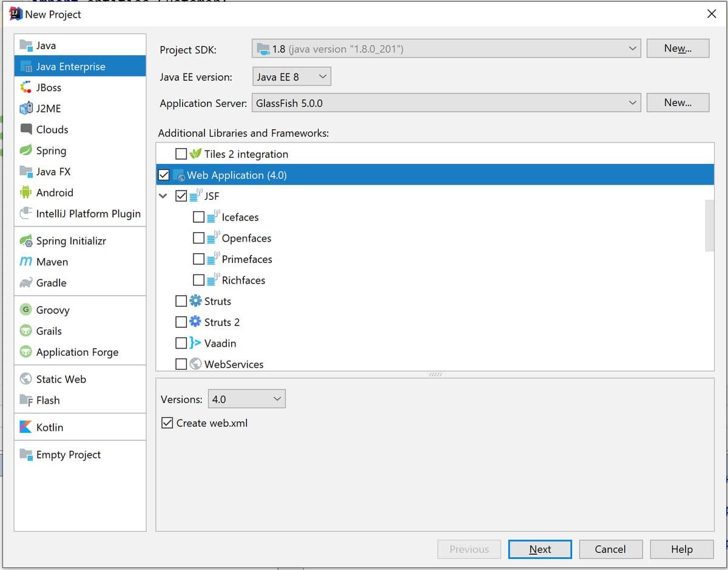728x570 pixels.
Task: Click the Groovy icon
Action: point(25,310)
